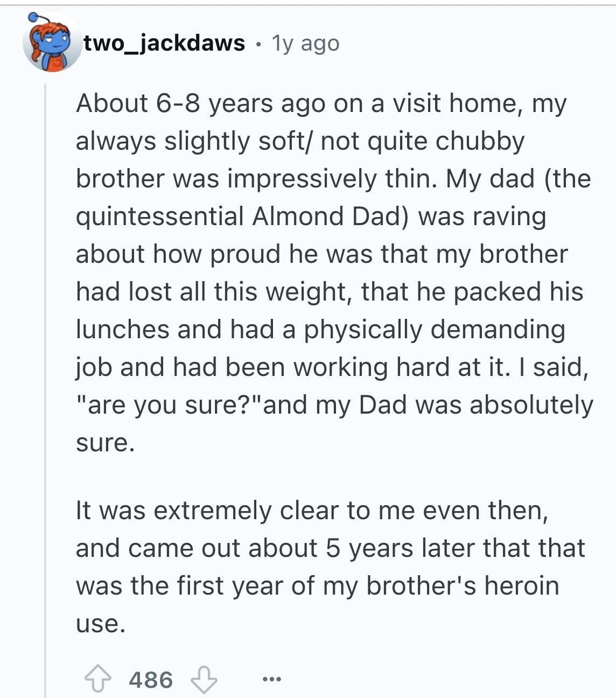
Task: Click the phrase physically demanding
Action: pyautogui.click(x=435, y=330)
